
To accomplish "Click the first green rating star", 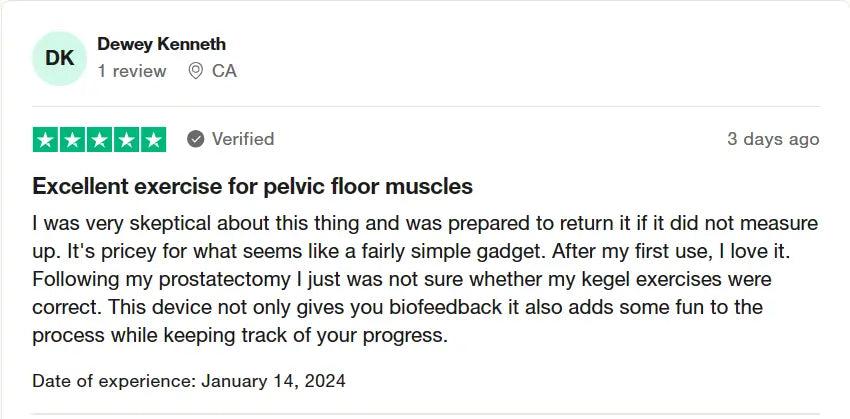I will pyautogui.click(x=46, y=140).
